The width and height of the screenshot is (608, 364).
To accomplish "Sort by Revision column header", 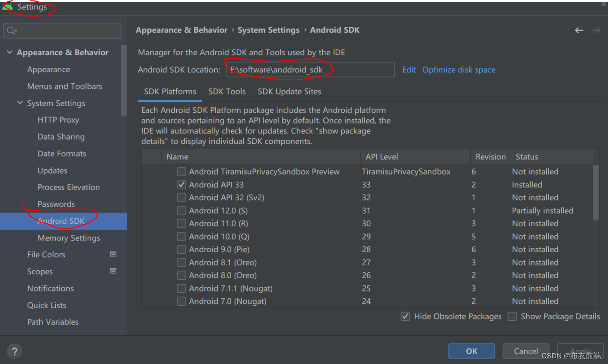I will [490, 157].
